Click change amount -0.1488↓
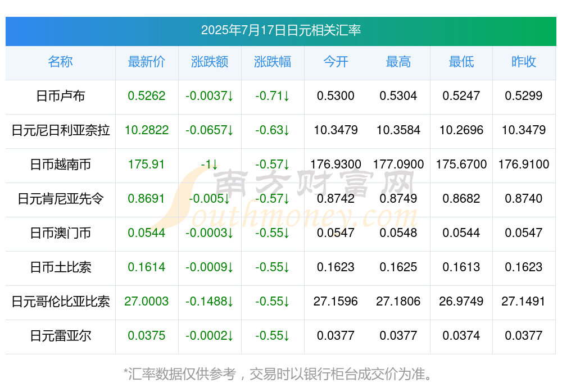 (209, 302)
